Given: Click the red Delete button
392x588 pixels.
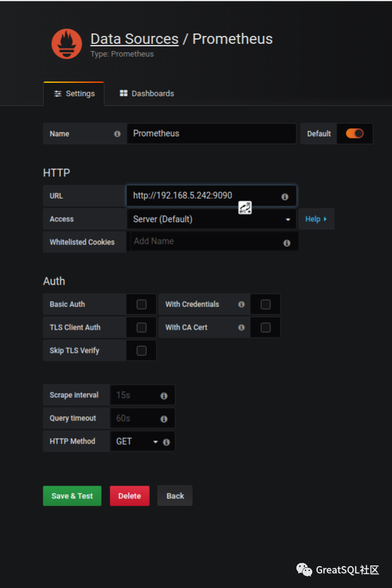Looking at the screenshot, I should (130, 496).
